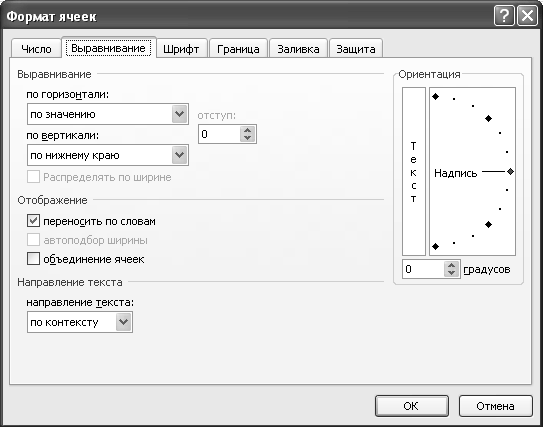The width and height of the screenshot is (543, 427).
Task: Switch to the Заливка tab
Action: (298, 49)
